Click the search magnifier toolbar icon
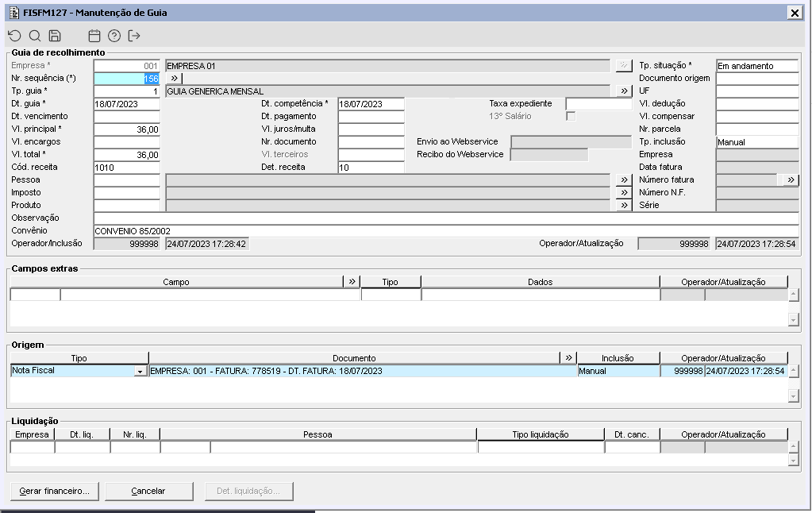812x513 pixels. (35, 36)
